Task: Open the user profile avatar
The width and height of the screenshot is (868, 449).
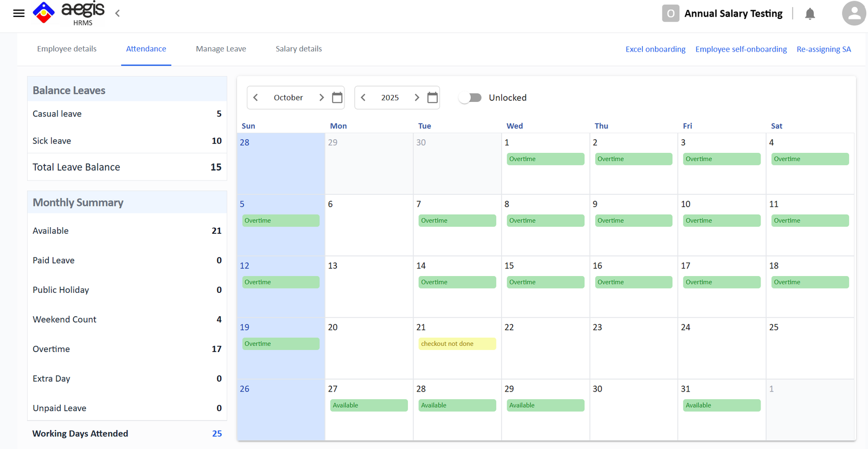Action: (853, 14)
